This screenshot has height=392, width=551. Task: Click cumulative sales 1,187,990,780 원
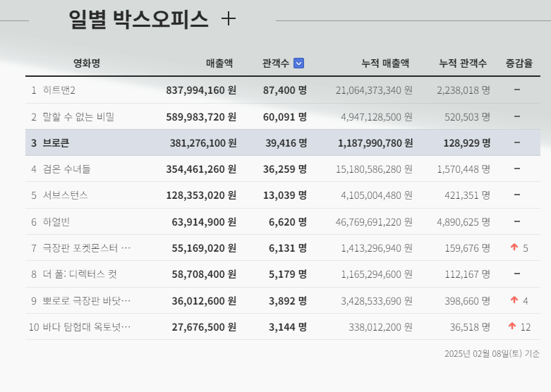(x=375, y=143)
